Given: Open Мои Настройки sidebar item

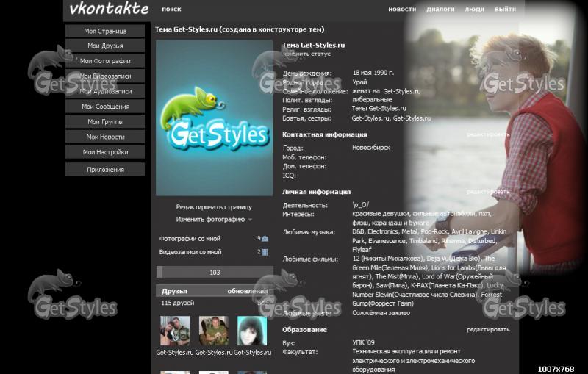Looking at the screenshot, I should click(105, 152).
